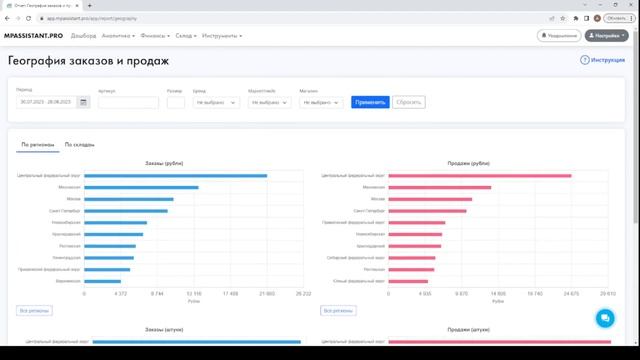The height and width of the screenshot is (360, 640).
Task: Open the Маркетплейс dropdown
Action: pos(269,102)
